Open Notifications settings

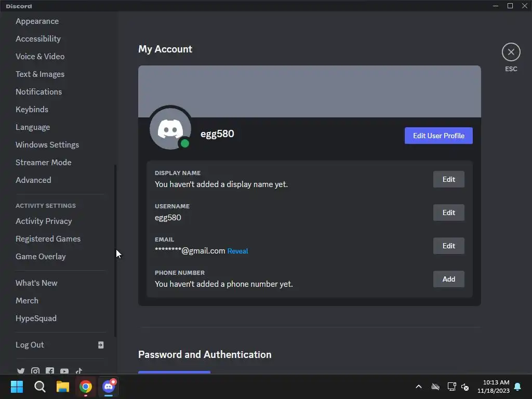[38, 91]
